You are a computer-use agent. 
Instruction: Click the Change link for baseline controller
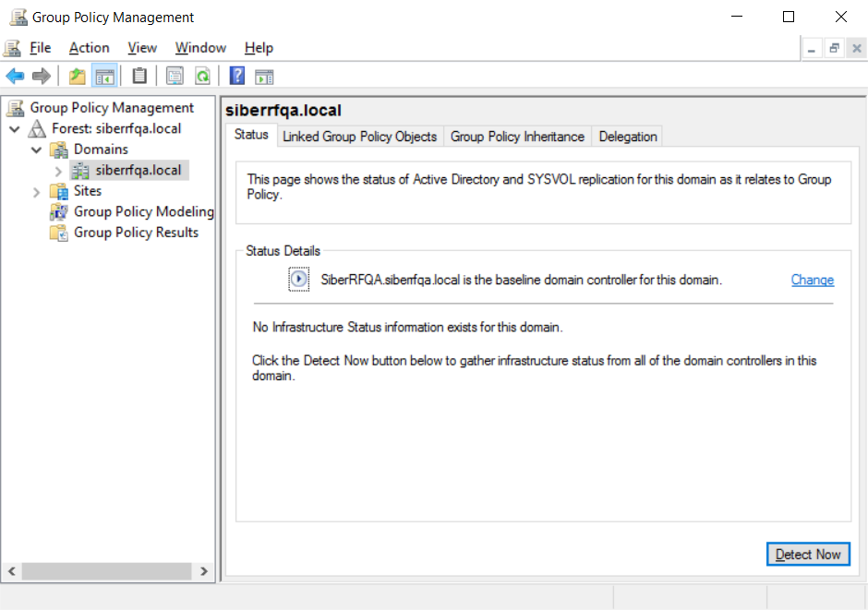(812, 280)
